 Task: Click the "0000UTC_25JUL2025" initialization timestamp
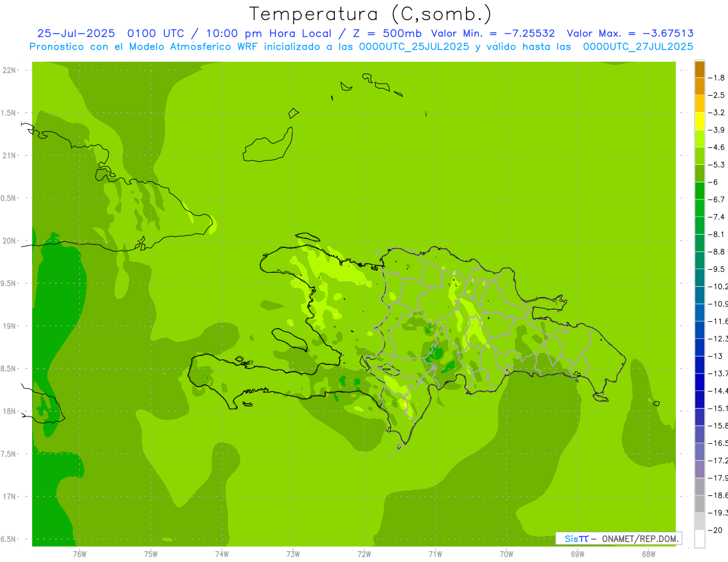(x=414, y=47)
